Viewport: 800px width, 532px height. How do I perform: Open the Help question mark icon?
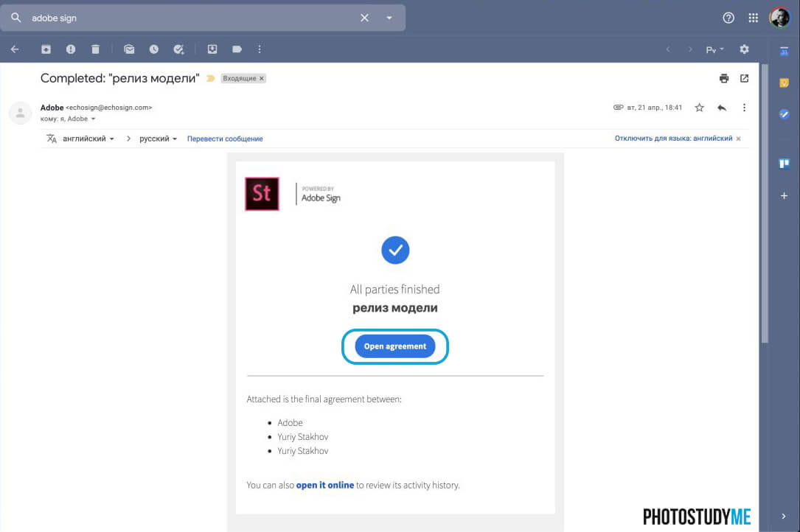pyautogui.click(x=728, y=18)
